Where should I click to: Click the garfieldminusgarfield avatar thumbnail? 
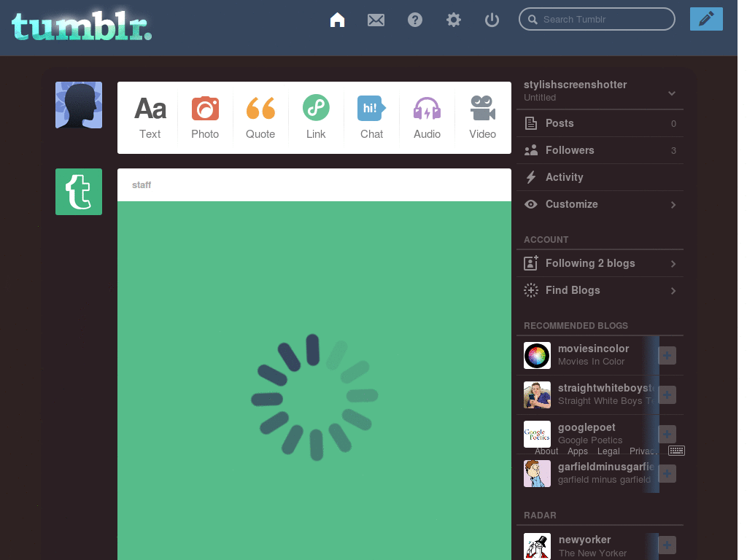(537, 473)
